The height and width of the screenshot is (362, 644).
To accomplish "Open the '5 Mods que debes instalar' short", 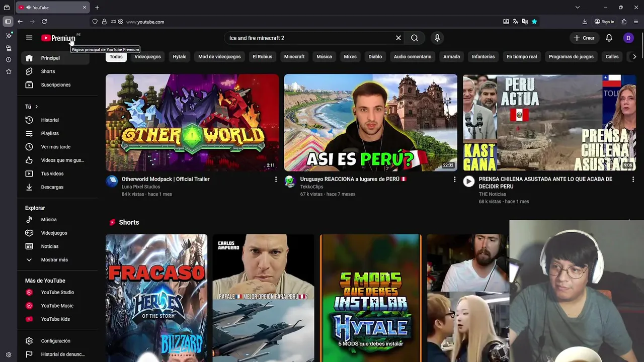I will [x=371, y=298].
